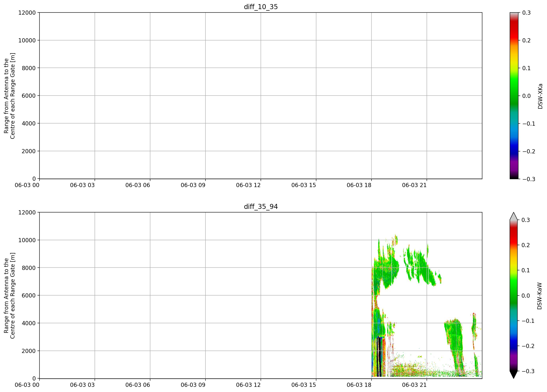Screen dimensions: 547x392
Task: Click the y-axis range label of diff_35_94 plot
Action: pos(9,296)
